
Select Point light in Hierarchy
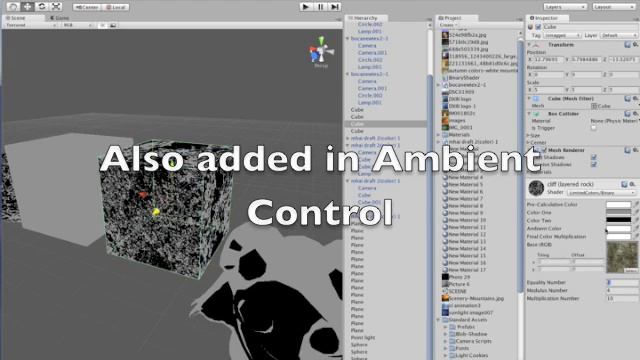click(x=362, y=338)
